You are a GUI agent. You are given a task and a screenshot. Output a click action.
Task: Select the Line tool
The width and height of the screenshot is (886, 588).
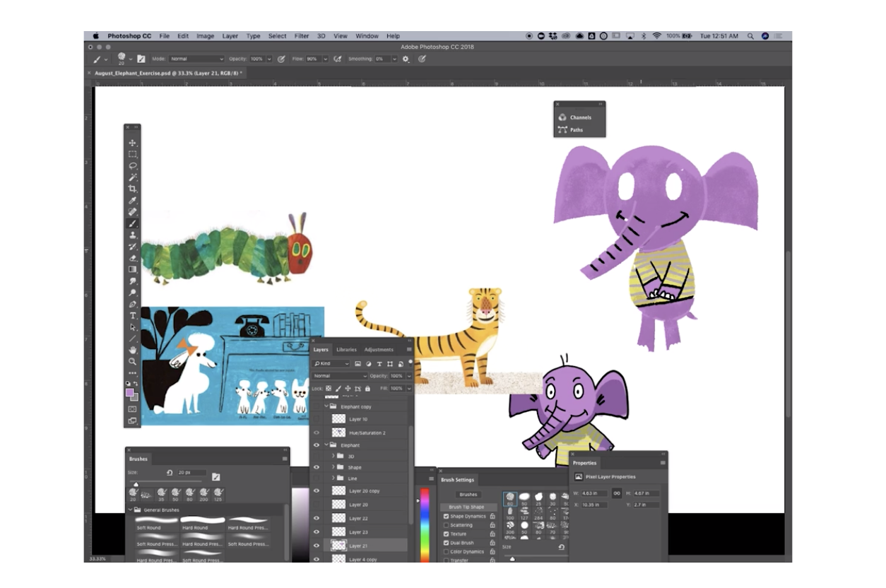coord(132,339)
